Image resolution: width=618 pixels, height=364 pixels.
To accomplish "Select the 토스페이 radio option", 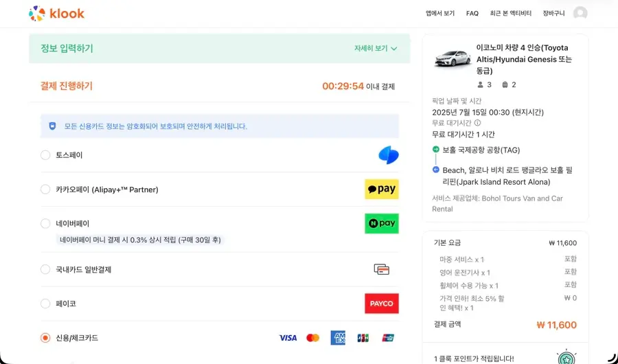I will pyautogui.click(x=45, y=155).
